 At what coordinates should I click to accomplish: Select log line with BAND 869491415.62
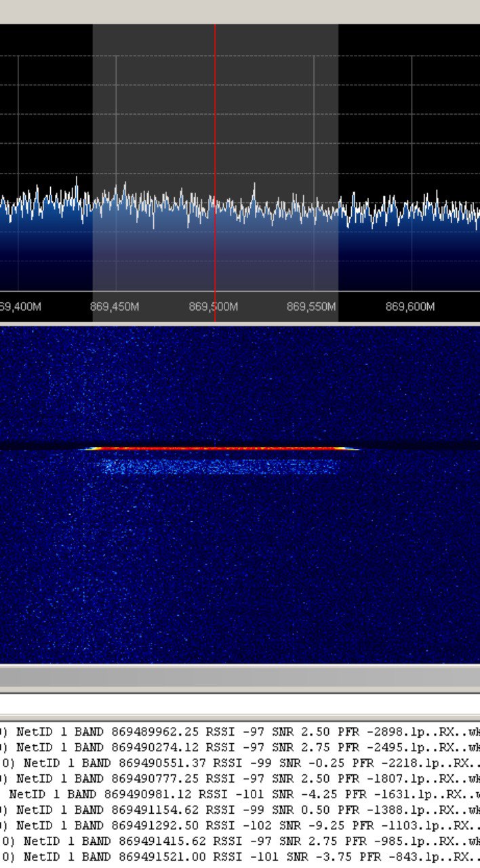[x=240, y=841]
